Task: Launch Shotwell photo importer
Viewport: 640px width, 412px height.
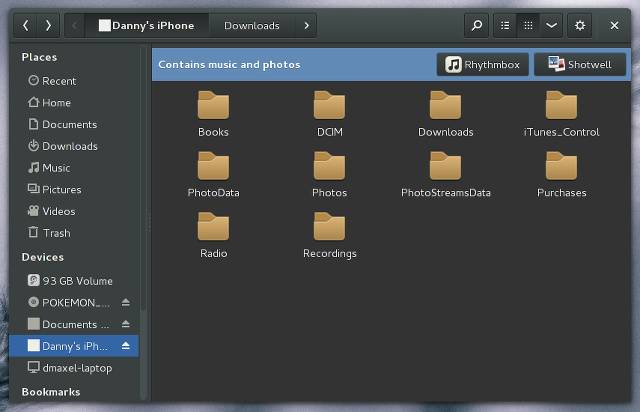Action: [580, 65]
